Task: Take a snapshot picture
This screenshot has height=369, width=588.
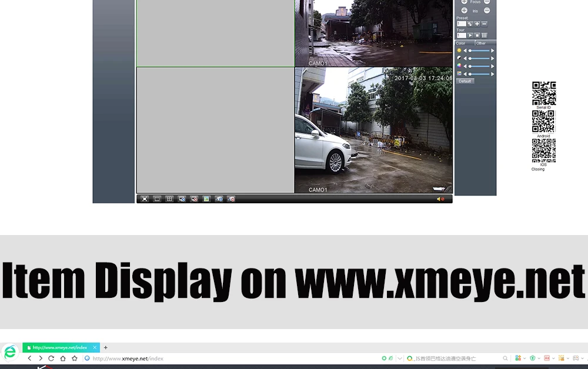Action: pyautogui.click(x=206, y=199)
